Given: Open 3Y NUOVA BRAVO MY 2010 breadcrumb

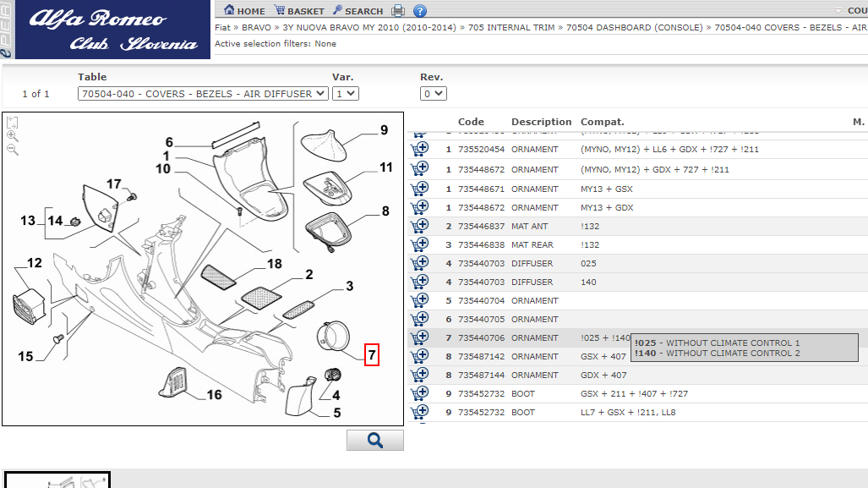Looking at the screenshot, I should coord(369,27).
